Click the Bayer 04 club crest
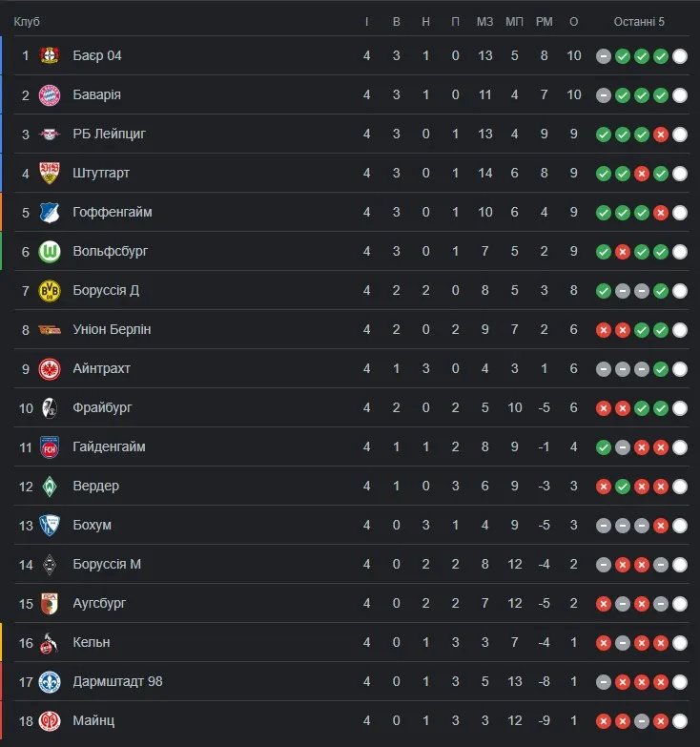The image size is (700, 747). [50, 55]
